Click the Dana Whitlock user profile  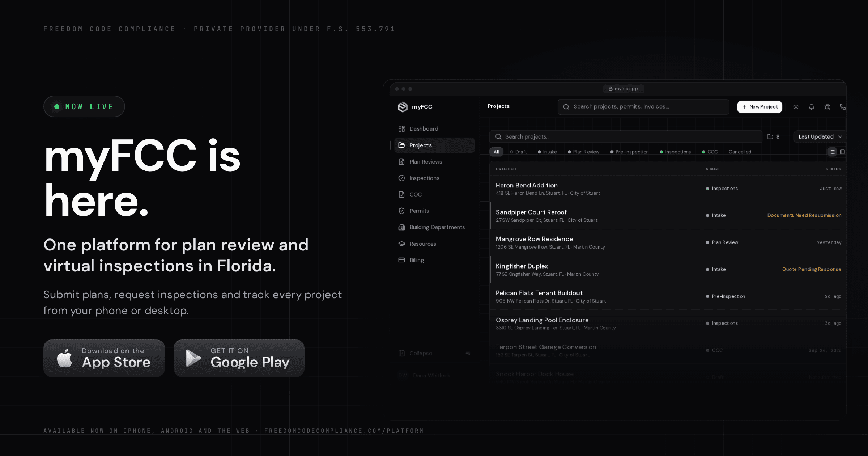[x=424, y=376]
